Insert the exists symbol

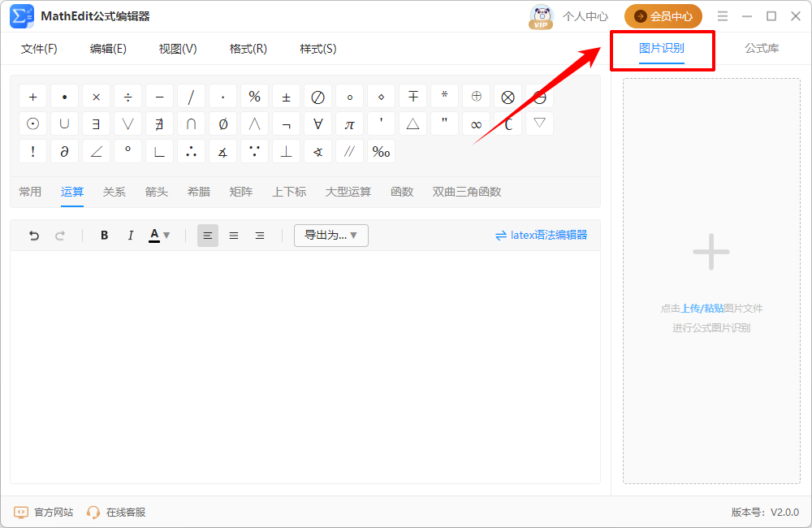[x=96, y=123]
